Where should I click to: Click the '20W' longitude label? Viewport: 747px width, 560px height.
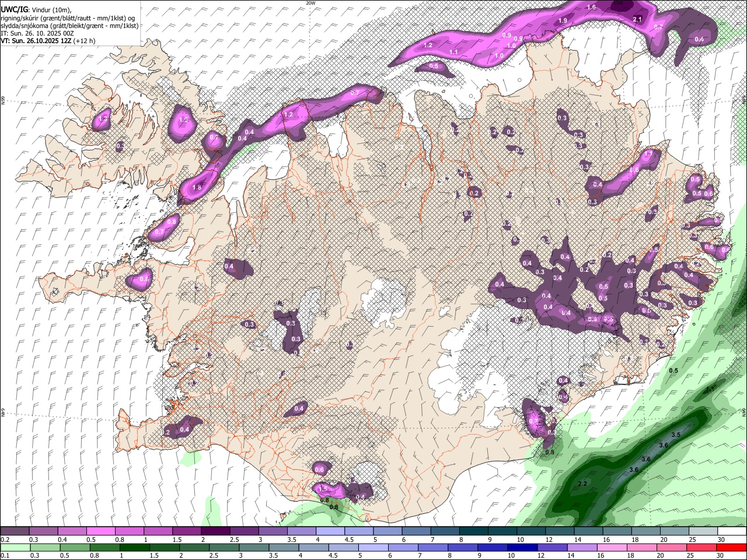[310, 3]
